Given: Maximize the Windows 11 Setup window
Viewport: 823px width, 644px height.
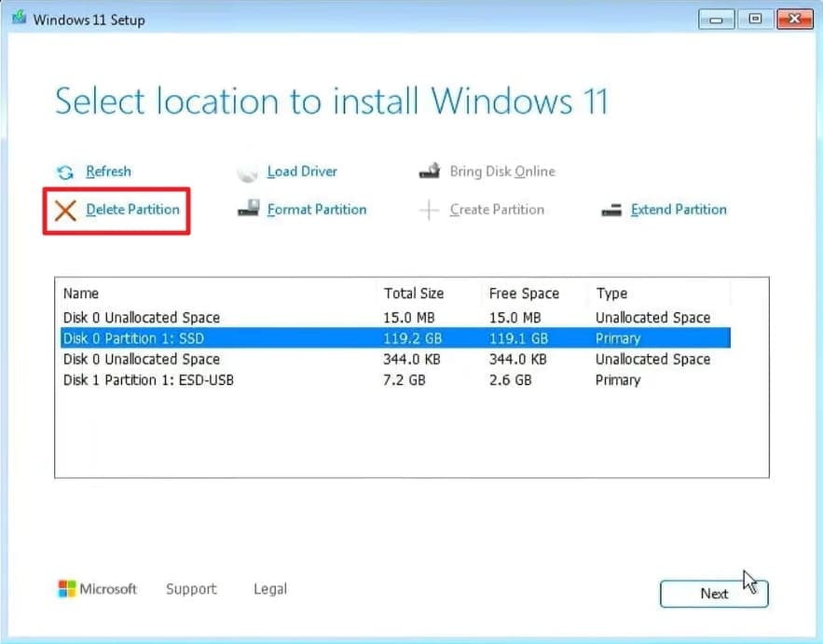Looking at the screenshot, I should (755, 20).
